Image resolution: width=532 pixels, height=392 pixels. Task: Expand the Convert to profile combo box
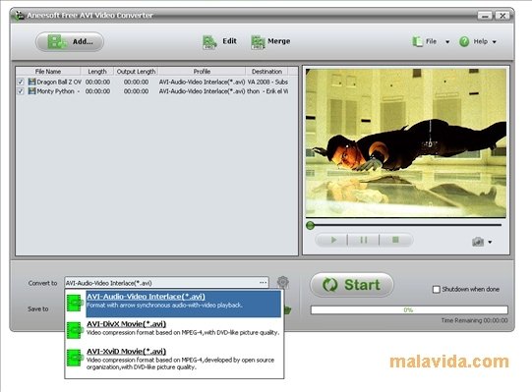point(166,283)
